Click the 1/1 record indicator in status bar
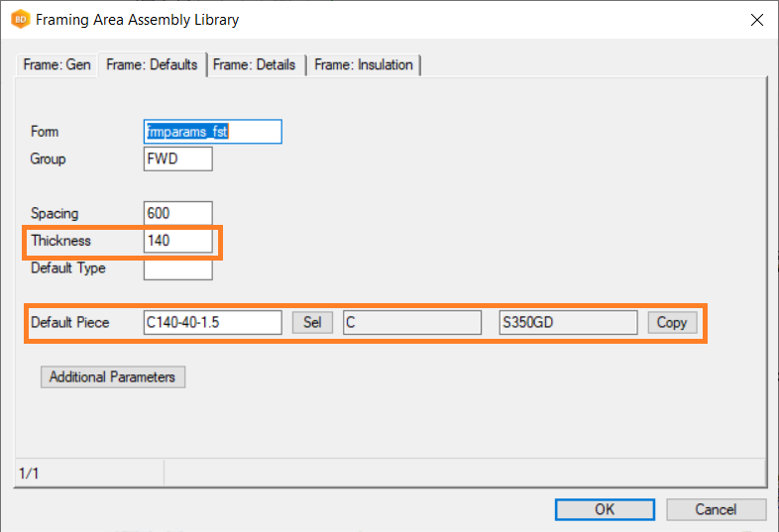This screenshot has height=532, width=779. pos(29,475)
